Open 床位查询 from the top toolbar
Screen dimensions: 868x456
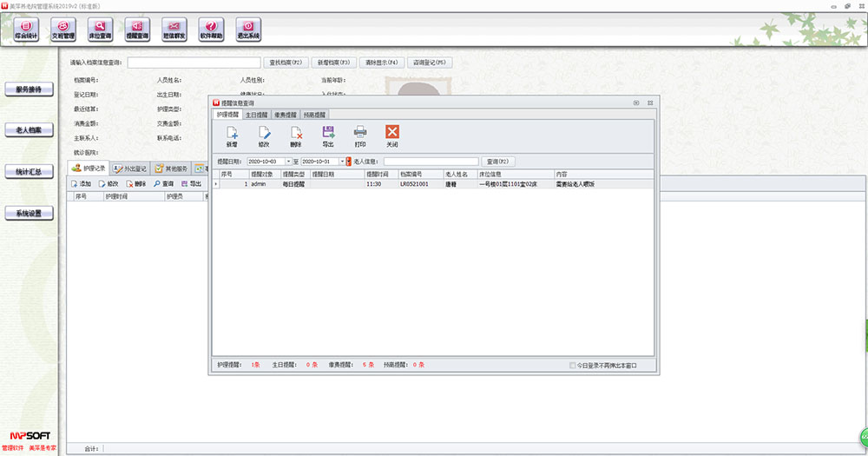click(x=100, y=30)
